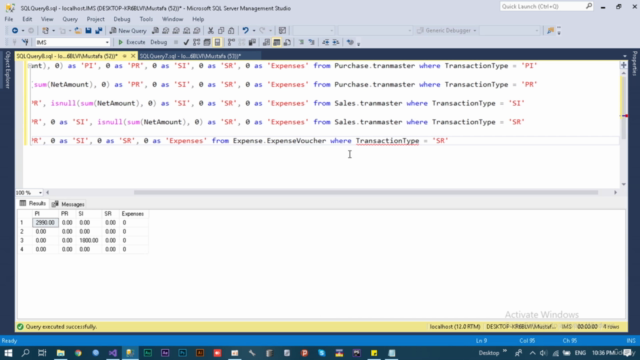Open the Undo history dropdown arrow
This screenshot has height=360, width=640.
[x=253, y=31]
